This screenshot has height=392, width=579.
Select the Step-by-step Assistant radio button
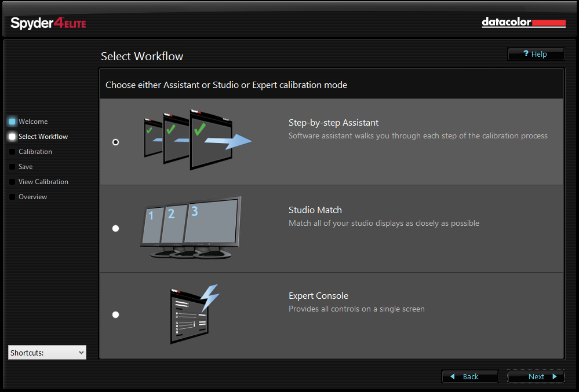[x=115, y=141]
